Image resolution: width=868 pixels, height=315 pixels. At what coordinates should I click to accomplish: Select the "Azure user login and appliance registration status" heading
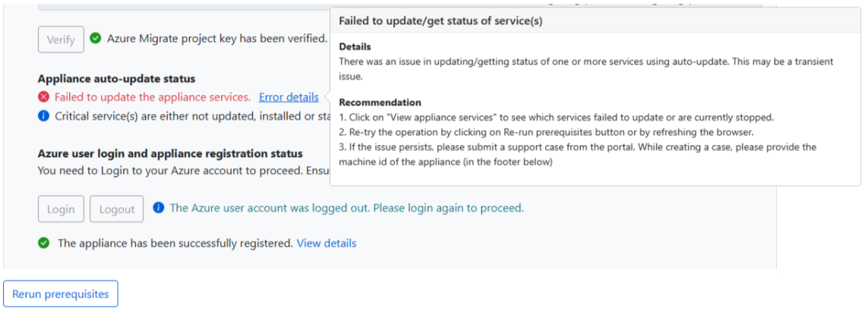point(170,153)
